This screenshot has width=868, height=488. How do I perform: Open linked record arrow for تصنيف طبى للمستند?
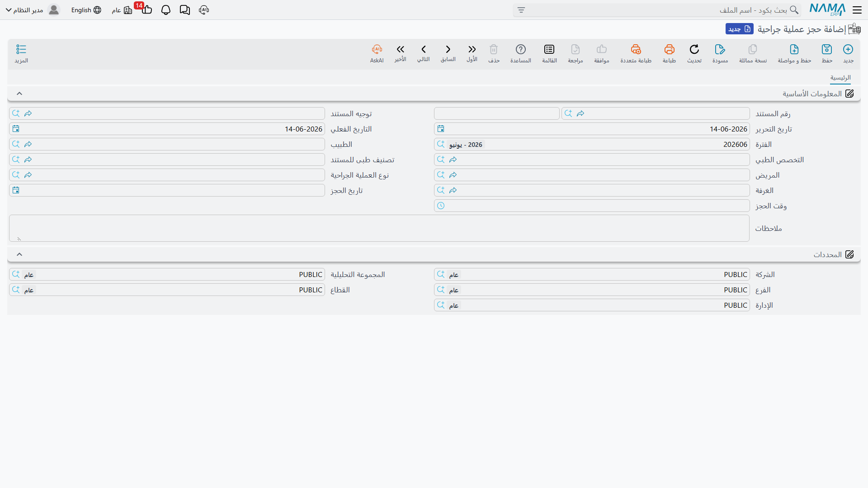pyautogui.click(x=28, y=160)
